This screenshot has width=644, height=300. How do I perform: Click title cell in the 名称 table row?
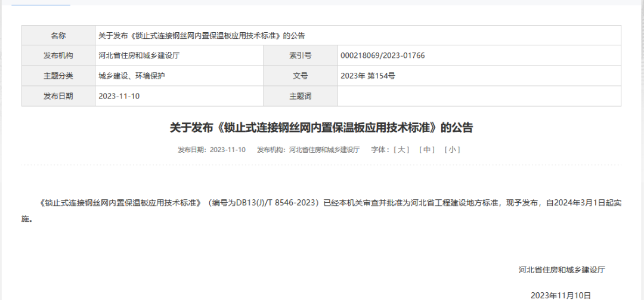point(358,35)
